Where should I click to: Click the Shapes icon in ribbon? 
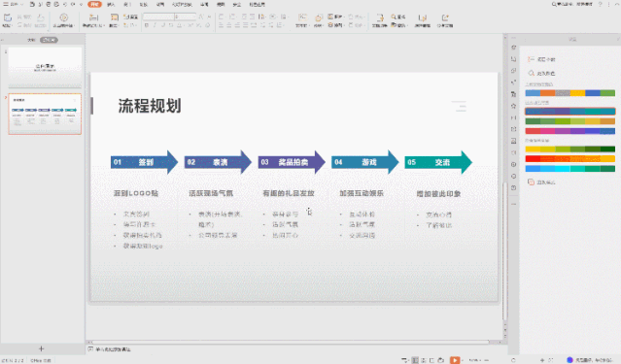point(319,17)
